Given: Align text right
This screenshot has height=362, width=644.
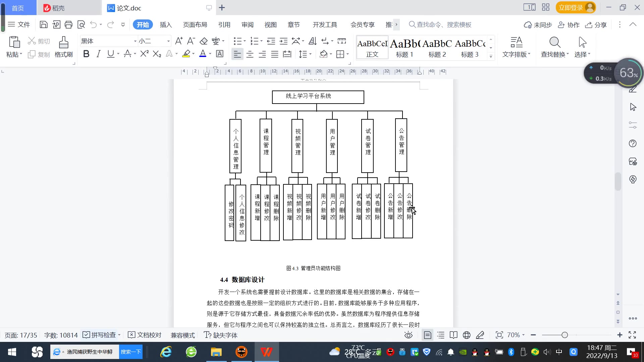Looking at the screenshot, I should point(262,54).
